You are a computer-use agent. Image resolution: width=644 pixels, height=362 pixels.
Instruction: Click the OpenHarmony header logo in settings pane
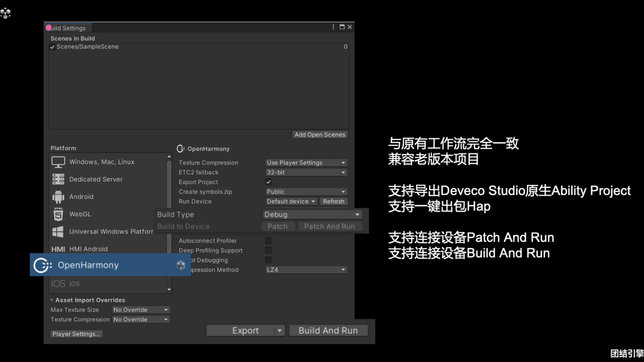tap(180, 149)
